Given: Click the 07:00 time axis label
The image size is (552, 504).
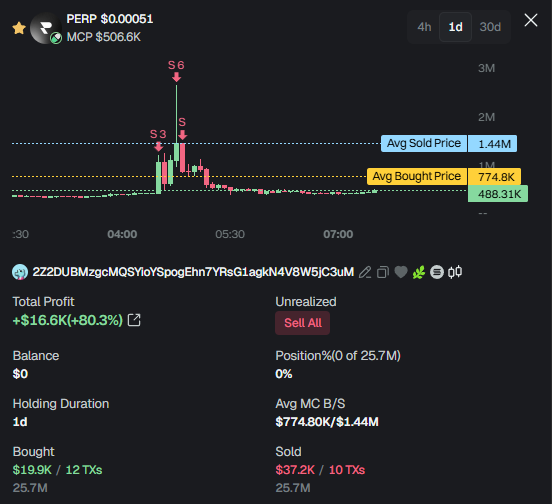Looking at the screenshot, I should point(338,234).
